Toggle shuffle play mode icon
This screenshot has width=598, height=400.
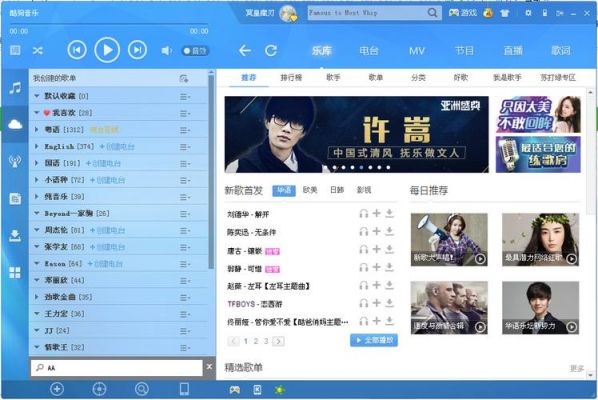pos(37,50)
